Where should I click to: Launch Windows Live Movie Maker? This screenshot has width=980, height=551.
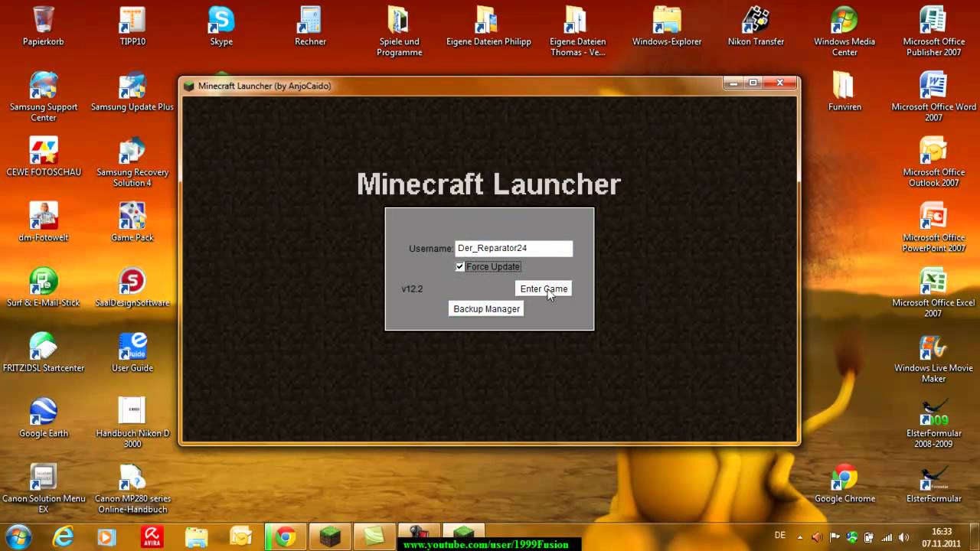coord(933,357)
